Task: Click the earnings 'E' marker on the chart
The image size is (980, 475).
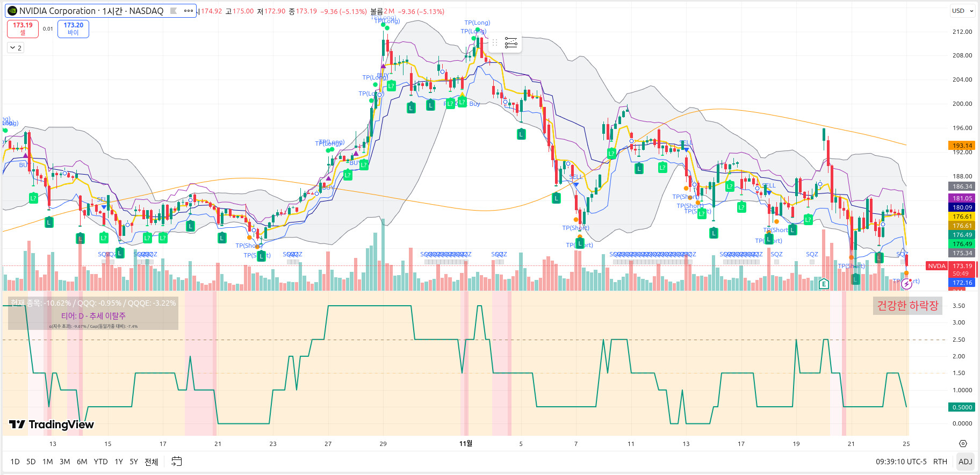Action: point(824,284)
